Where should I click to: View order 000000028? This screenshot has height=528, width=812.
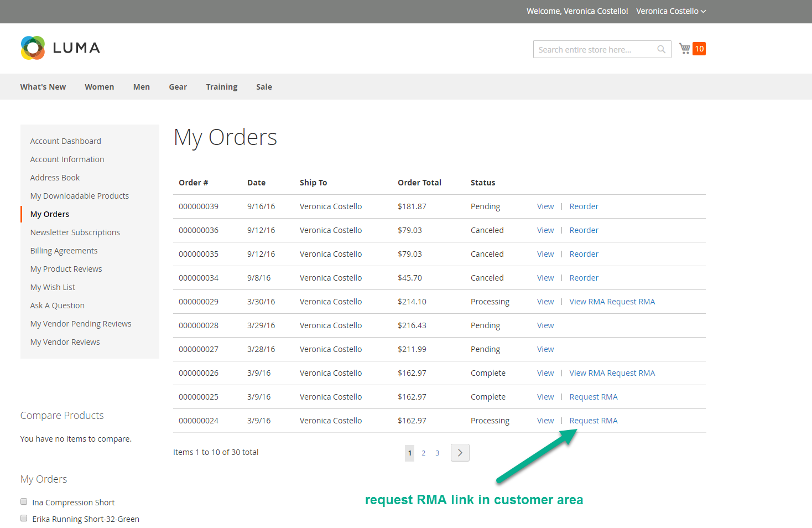click(545, 325)
